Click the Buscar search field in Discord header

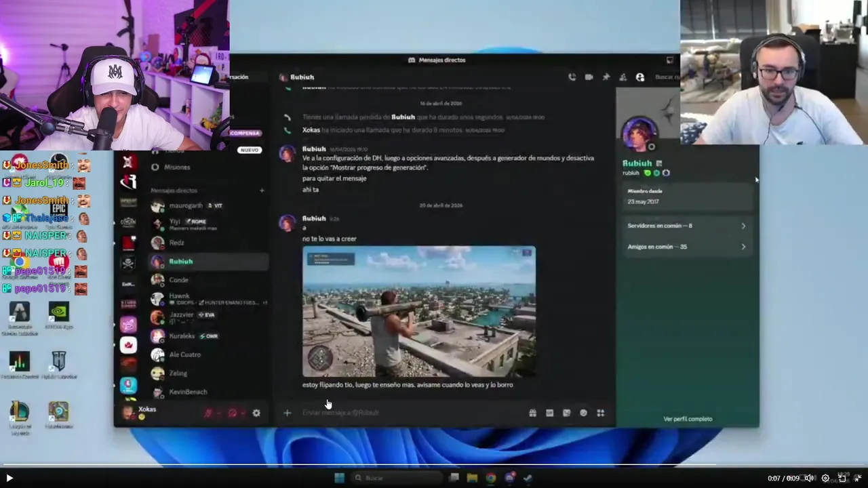coord(666,77)
